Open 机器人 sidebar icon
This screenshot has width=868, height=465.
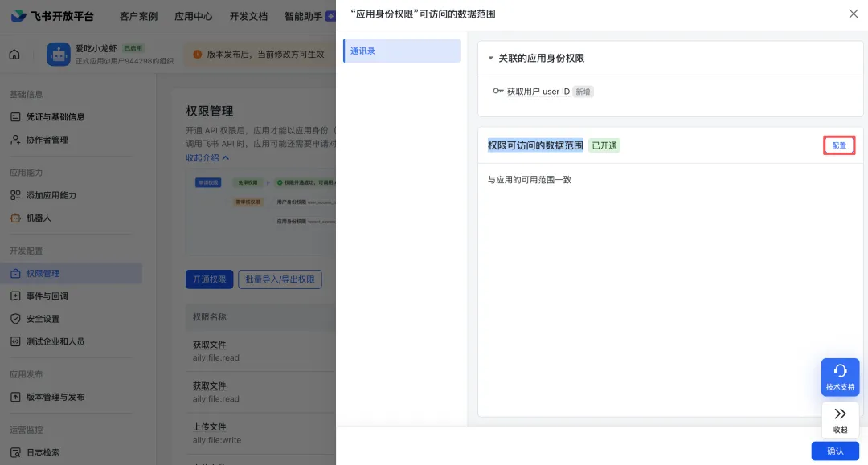point(15,218)
